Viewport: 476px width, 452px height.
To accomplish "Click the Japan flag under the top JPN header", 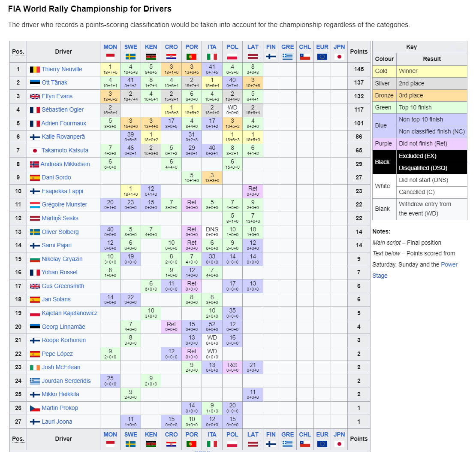I will click(x=339, y=56).
